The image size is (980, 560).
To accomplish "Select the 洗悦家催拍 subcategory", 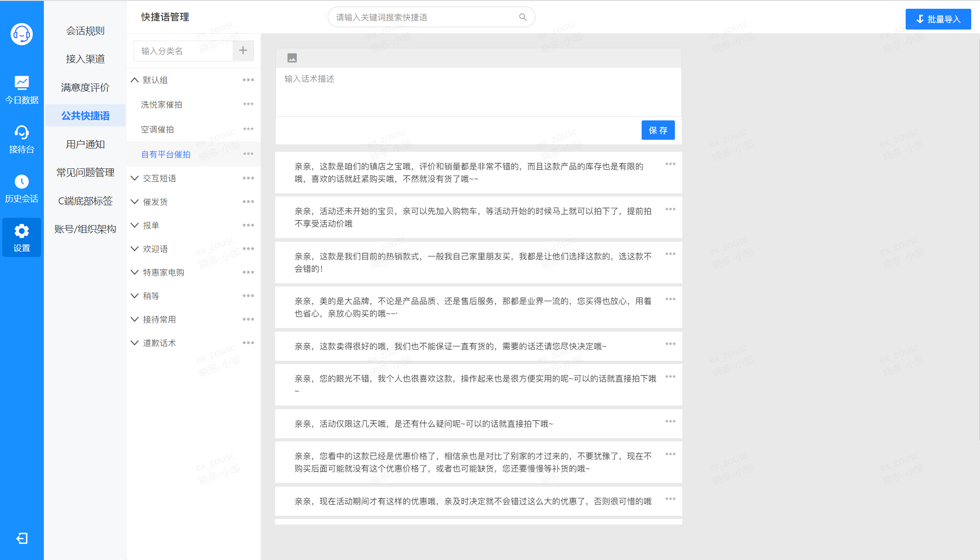I will 162,105.
